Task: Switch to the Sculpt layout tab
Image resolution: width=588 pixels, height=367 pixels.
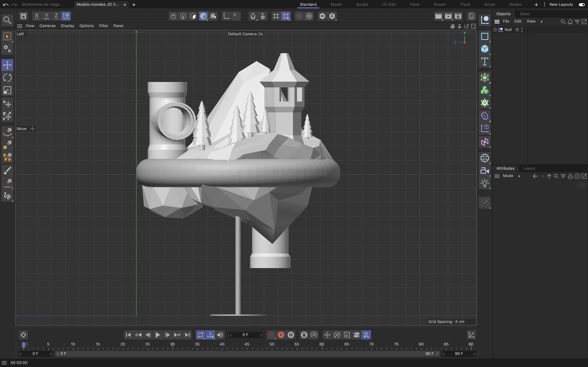Action: pos(362,4)
